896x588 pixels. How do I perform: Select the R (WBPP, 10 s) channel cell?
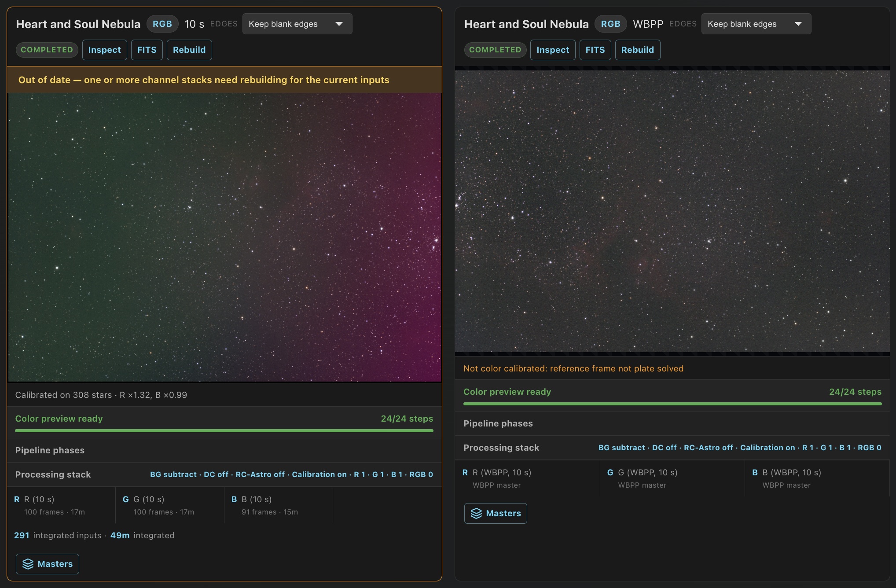tap(528, 478)
